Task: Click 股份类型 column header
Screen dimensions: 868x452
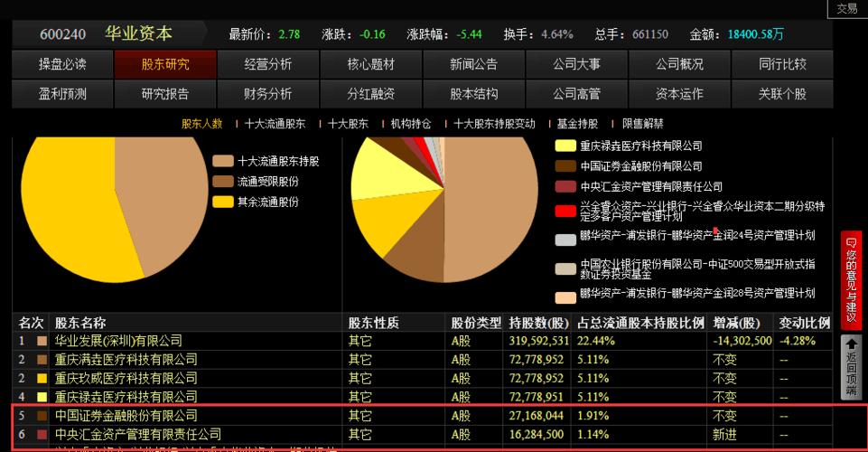Action: click(x=476, y=323)
